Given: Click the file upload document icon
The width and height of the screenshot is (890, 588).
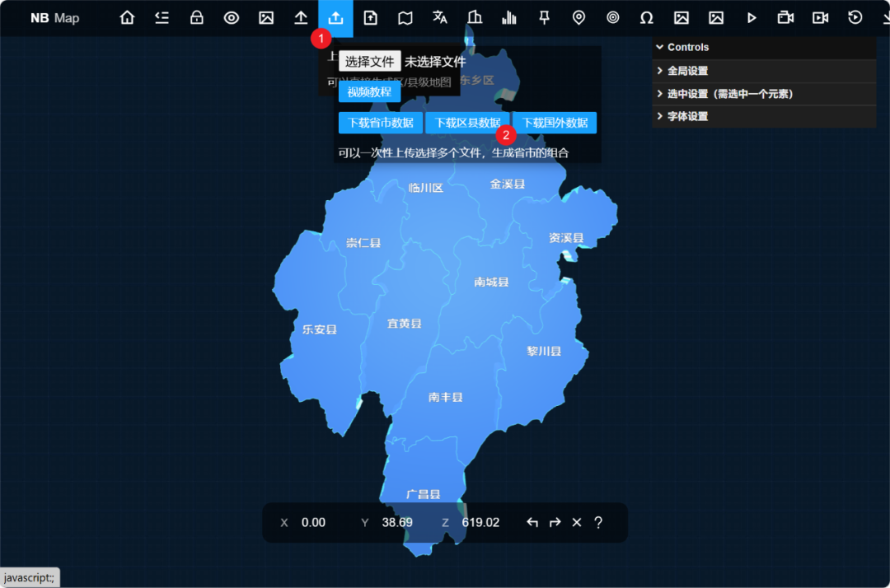Looking at the screenshot, I should [x=370, y=17].
